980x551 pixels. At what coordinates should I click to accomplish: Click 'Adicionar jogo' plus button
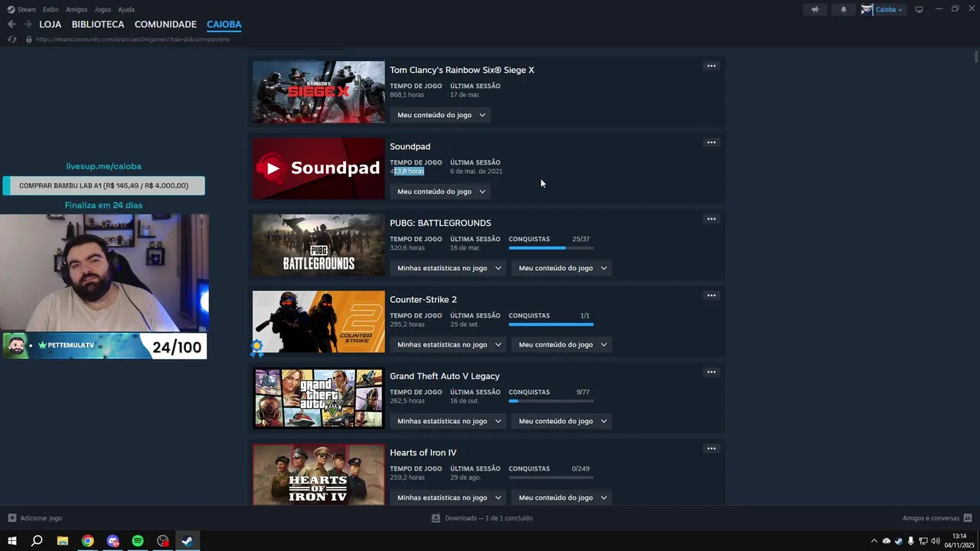(34, 518)
